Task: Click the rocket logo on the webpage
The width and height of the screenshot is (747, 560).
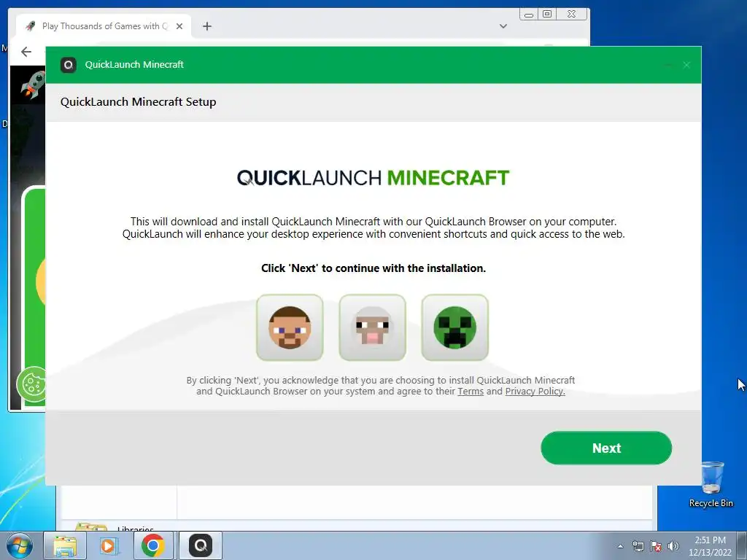Action: [x=32, y=86]
